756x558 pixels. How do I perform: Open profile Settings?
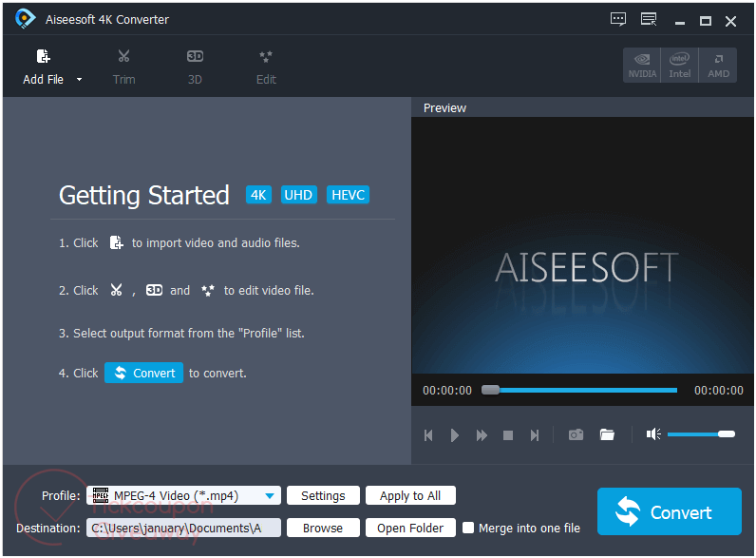323,495
